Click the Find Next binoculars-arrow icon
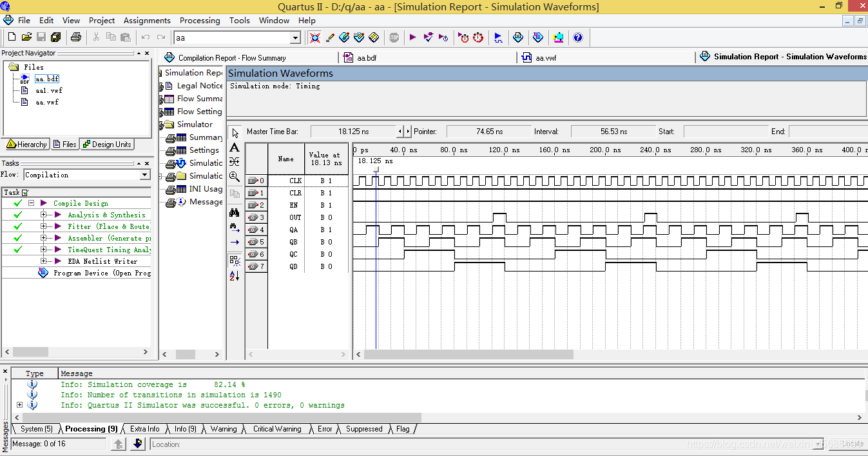This screenshot has height=456, width=868. click(235, 227)
